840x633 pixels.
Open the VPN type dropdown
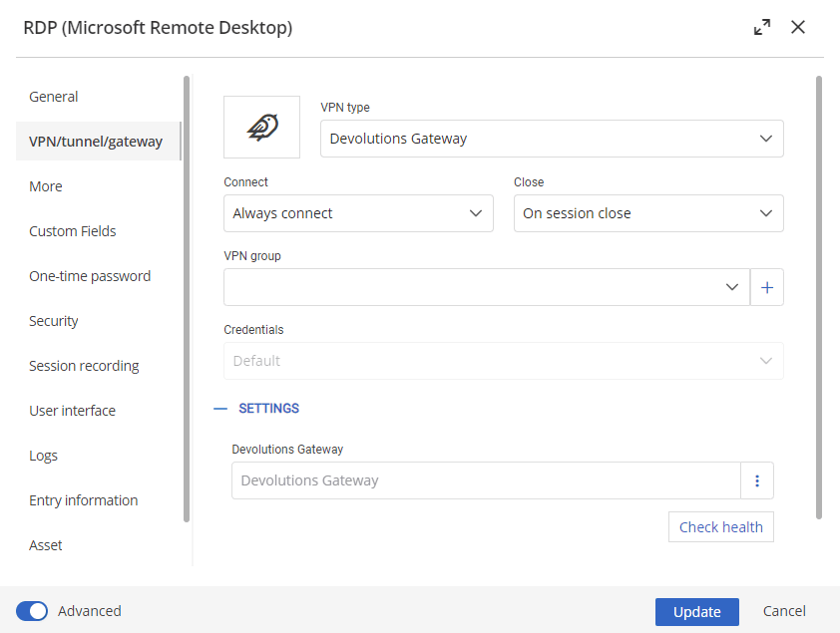point(552,139)
